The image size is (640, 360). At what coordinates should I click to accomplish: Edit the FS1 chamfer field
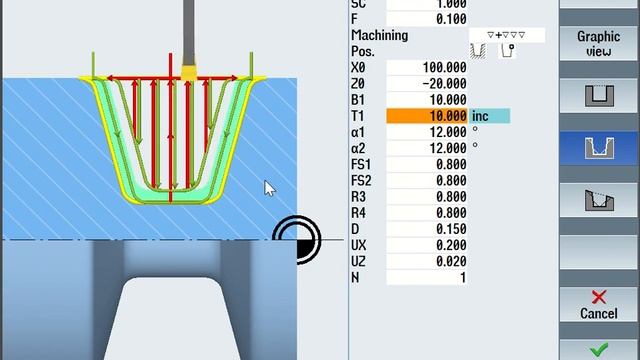(427, 164)
